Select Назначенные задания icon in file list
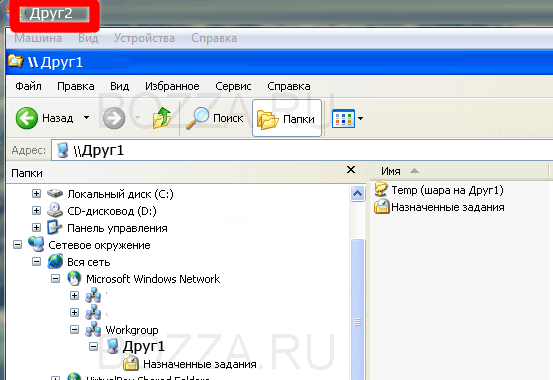This screenshot has height=380, width=553. 382,207
